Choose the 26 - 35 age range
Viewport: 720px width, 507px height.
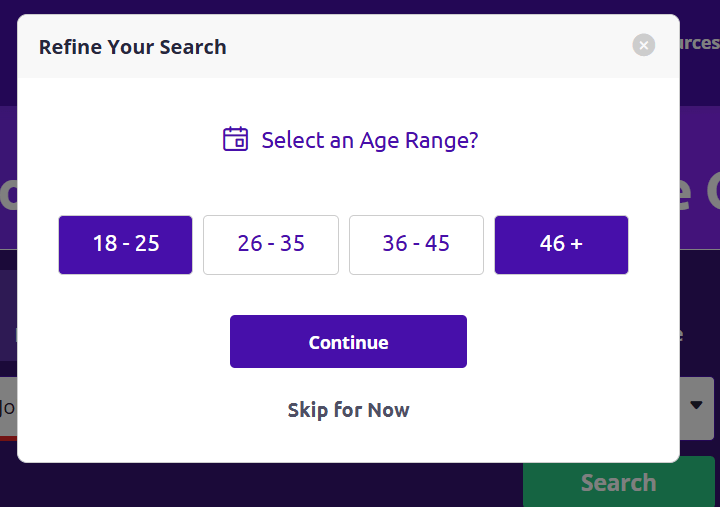click(x=271, y=245)
